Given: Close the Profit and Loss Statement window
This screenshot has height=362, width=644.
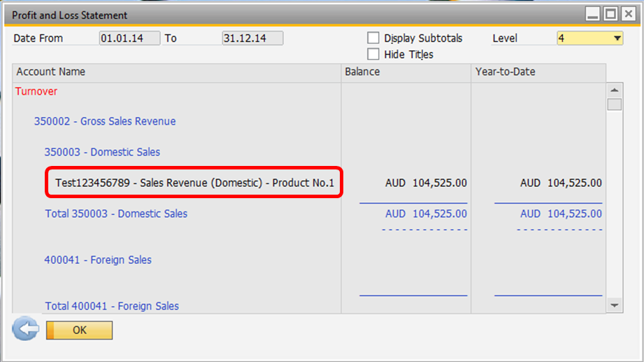Looking at the screenshot, I should pyautogui.click(x=629, y=14).
